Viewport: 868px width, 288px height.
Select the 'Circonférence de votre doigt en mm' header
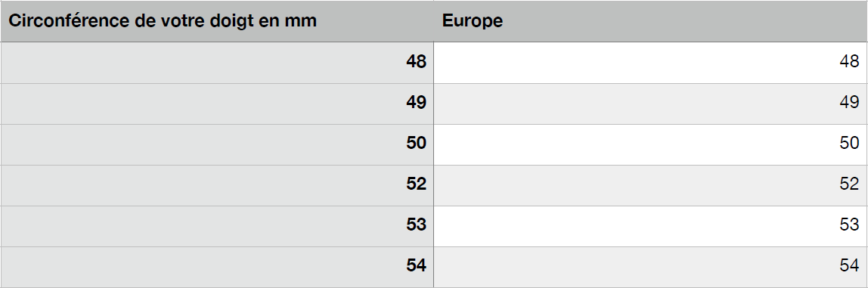point(217,21)
